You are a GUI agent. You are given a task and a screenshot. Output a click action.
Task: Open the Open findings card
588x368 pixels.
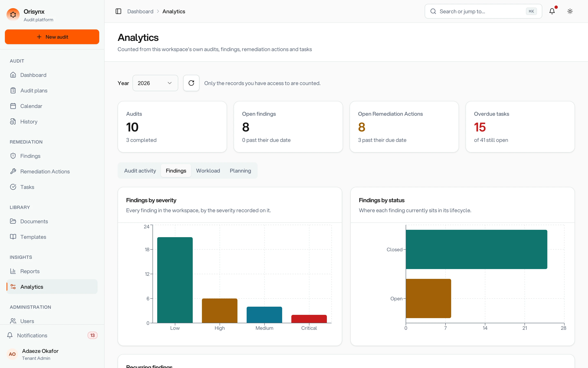coord(288,127)
